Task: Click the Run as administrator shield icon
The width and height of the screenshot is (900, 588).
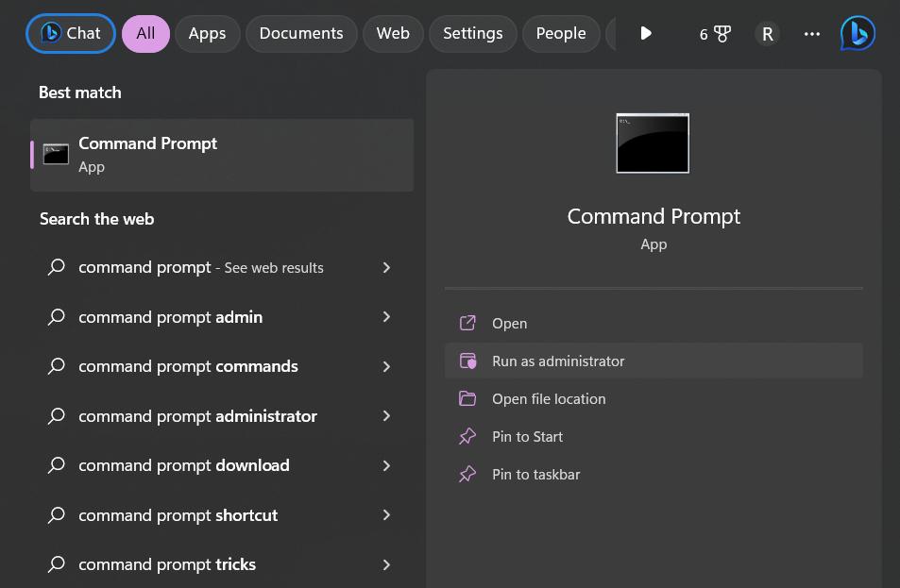Action: click(x=467, y=361)
